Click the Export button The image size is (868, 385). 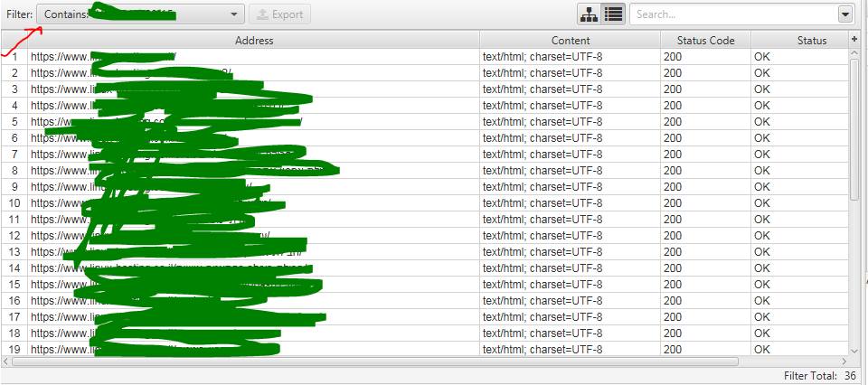[x=280, y=14]
